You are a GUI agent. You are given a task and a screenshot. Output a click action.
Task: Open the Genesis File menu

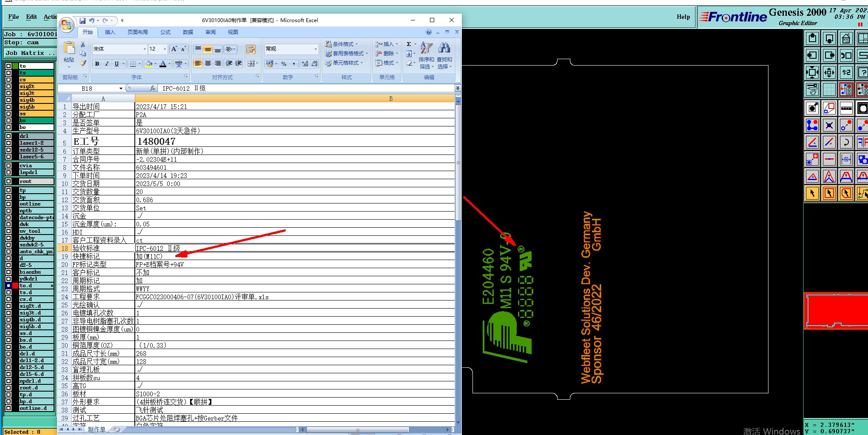pos(14,17)
